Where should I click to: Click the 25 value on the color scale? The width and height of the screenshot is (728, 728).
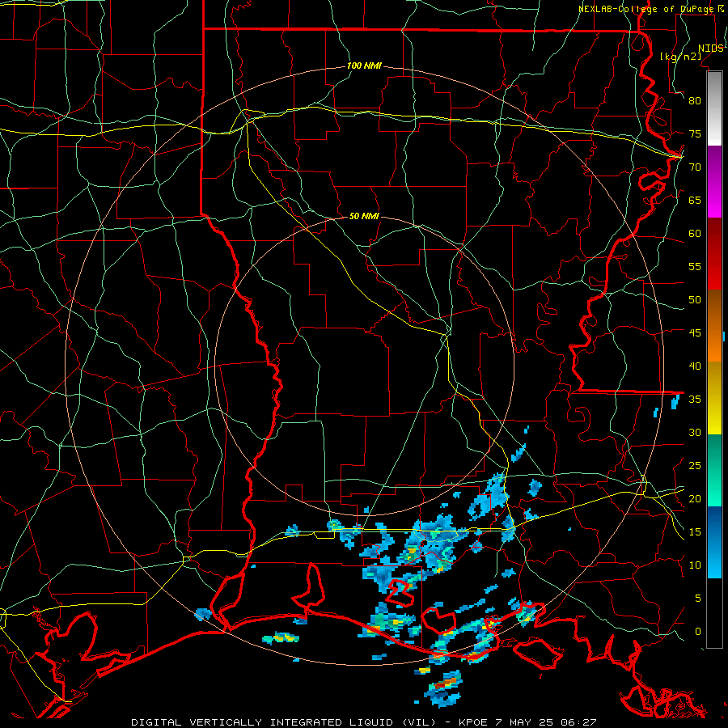[x=695, y=466]
